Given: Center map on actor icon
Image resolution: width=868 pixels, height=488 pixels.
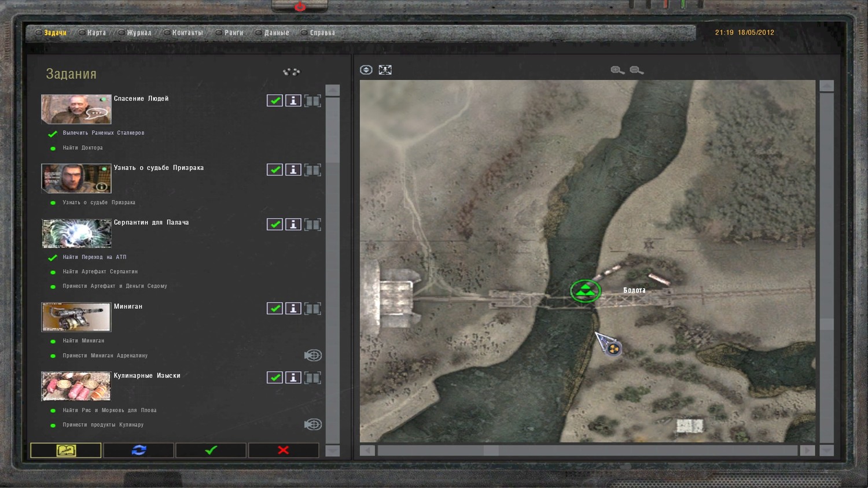Looking at the screenshot, I should (x=385, y=70).
